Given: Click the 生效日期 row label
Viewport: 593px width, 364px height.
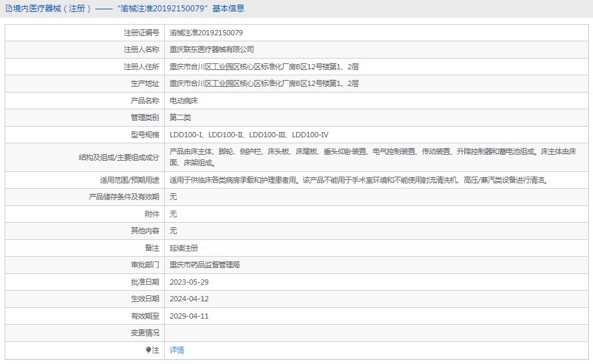Looking at the screenshot, I should (145, 299).
